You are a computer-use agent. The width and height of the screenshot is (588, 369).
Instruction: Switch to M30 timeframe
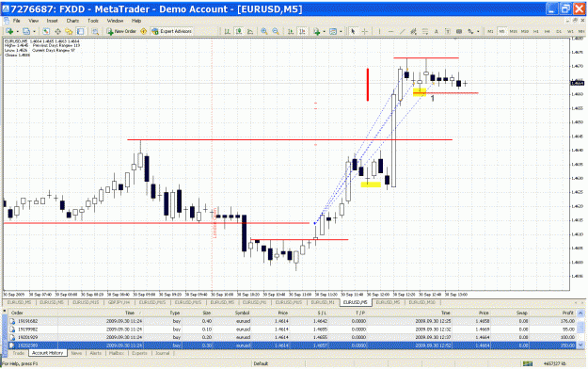coord(525,31)
